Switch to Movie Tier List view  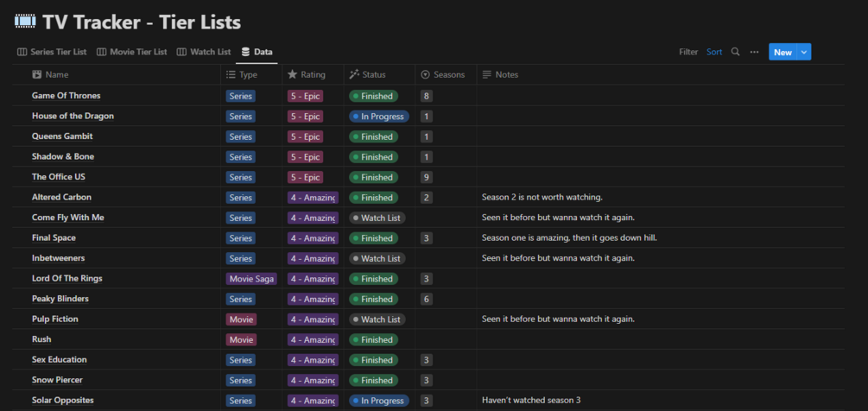tap(132, 52)
